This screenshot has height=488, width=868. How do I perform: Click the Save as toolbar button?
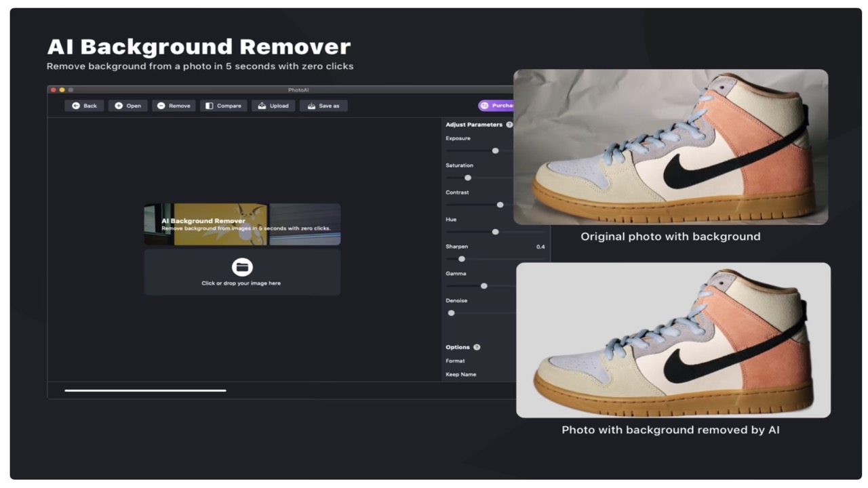(x=323, y=106)
